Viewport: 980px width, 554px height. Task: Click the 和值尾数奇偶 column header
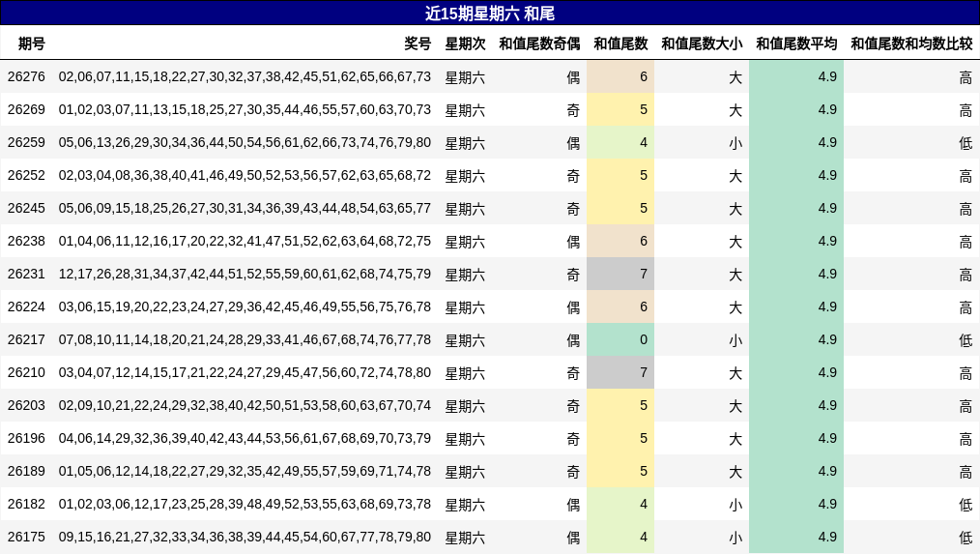click(x=539, y=44)
